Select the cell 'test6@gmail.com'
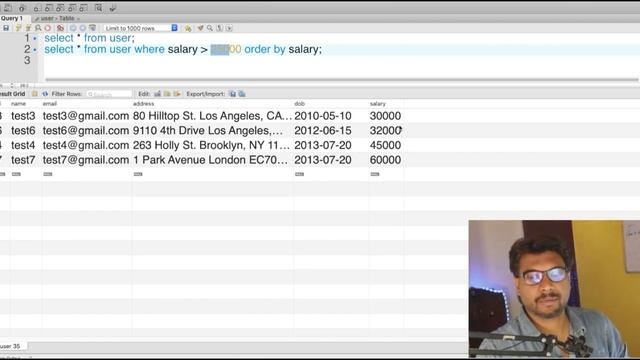The image size is (640, 360). pos(86,131)
